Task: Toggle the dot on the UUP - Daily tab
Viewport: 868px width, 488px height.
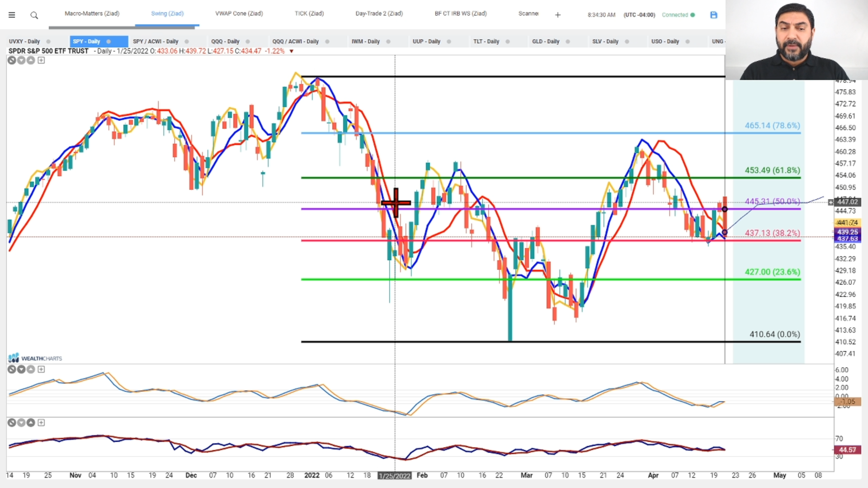Action: click(x=449, y=42)
